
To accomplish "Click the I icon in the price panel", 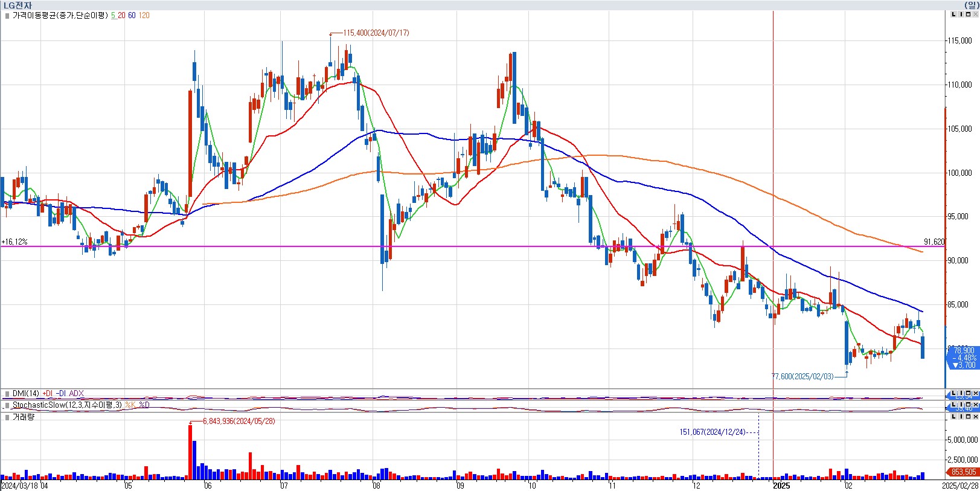I will click(961, 14).
